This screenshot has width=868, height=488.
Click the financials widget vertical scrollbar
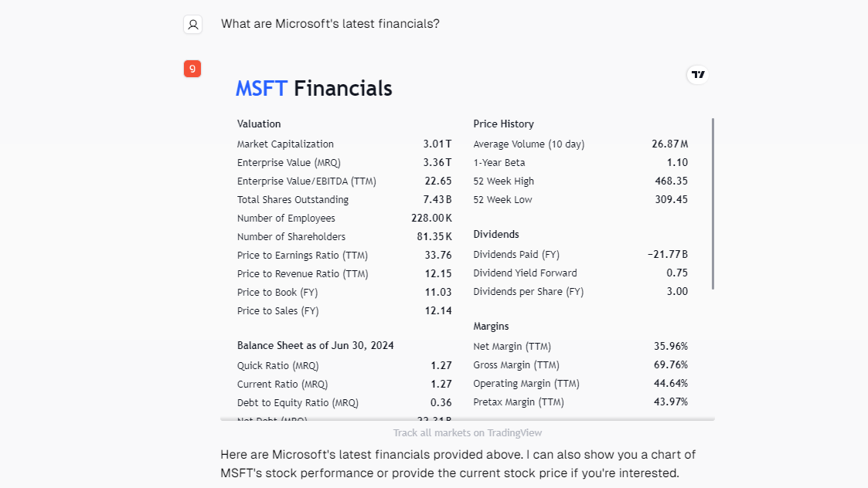(x=712, y=204)
